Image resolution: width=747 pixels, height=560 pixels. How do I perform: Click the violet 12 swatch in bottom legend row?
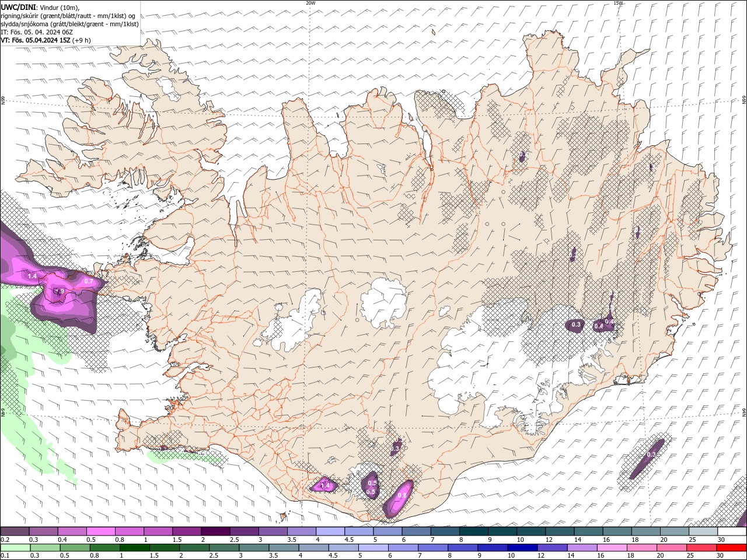tap(553, 548)
